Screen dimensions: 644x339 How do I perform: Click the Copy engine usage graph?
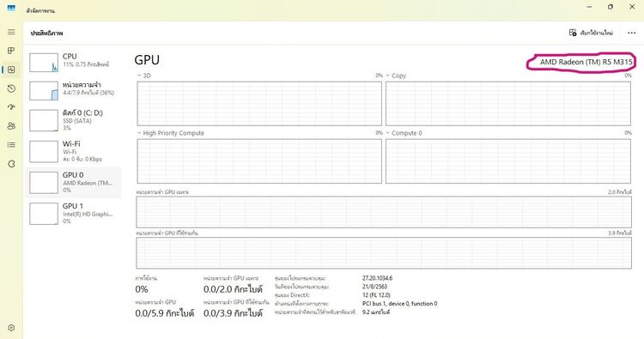click(508, 104)
